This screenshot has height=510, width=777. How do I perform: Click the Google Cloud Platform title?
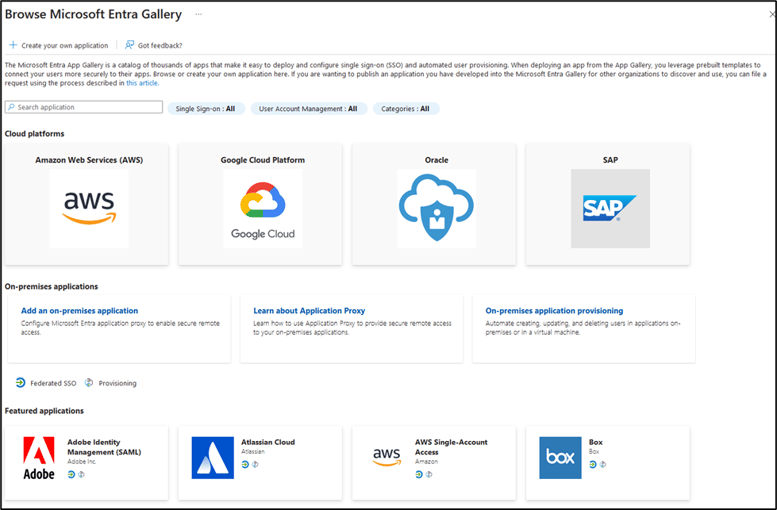(263, 160)
